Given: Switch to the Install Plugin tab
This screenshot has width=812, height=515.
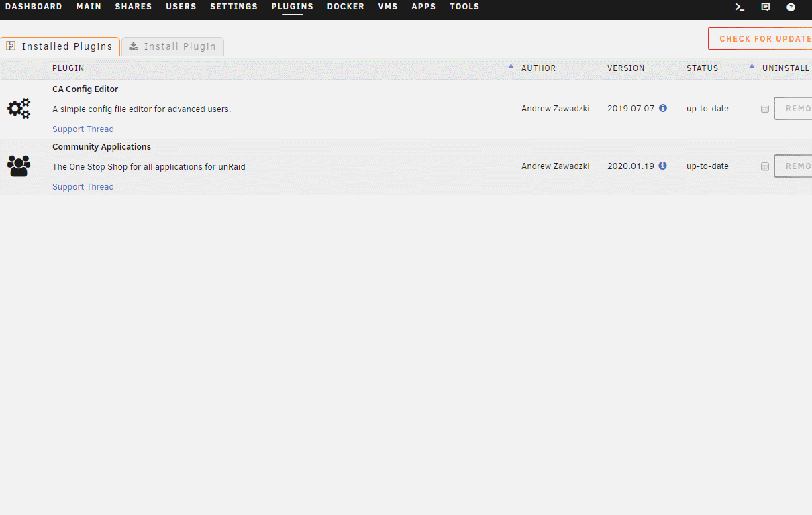Looking at the screenshot, I should pos(172,46).
